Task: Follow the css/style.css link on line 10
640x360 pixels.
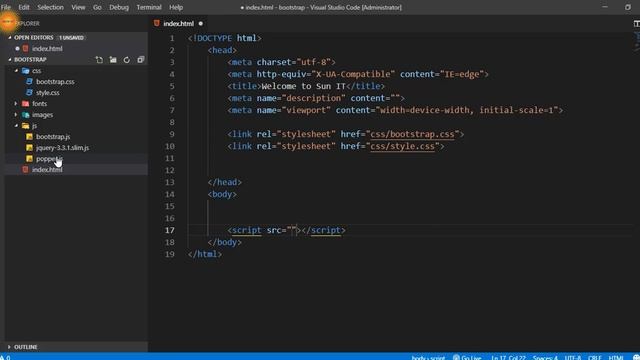Action: [x=402, y=146]
